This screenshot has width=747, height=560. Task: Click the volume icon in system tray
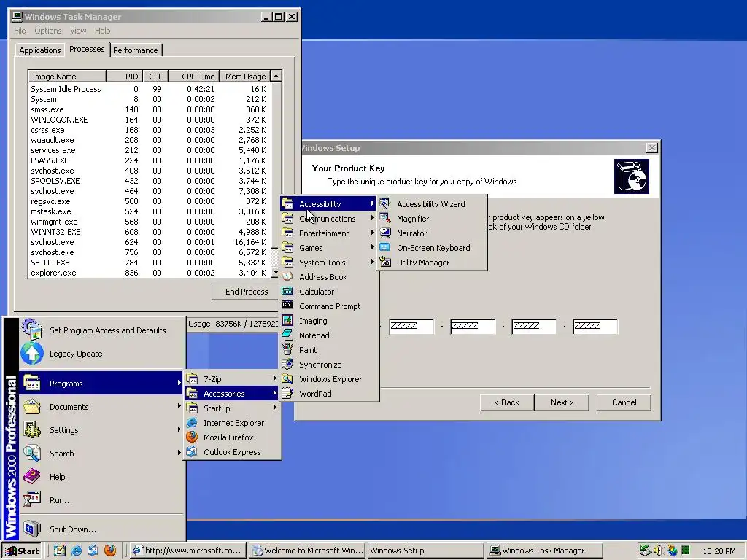[659, 551]
